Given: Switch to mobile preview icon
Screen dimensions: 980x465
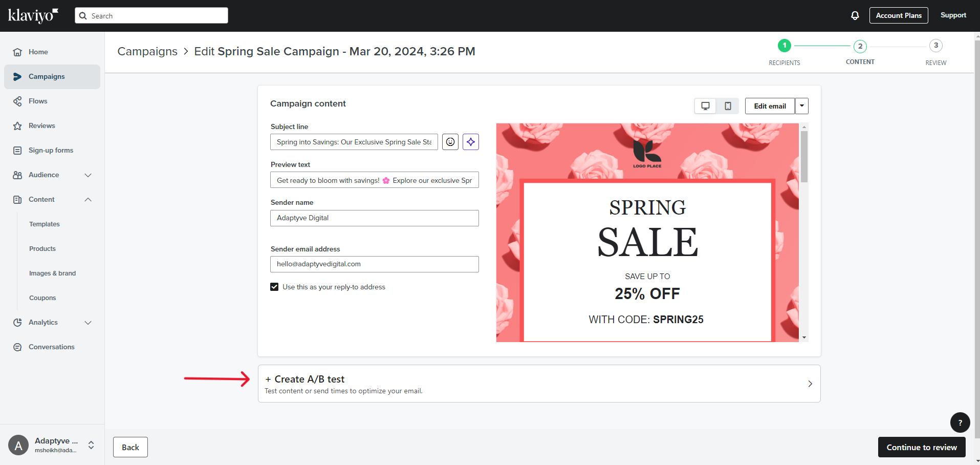Looking at the screenshot, I should 728,106.
